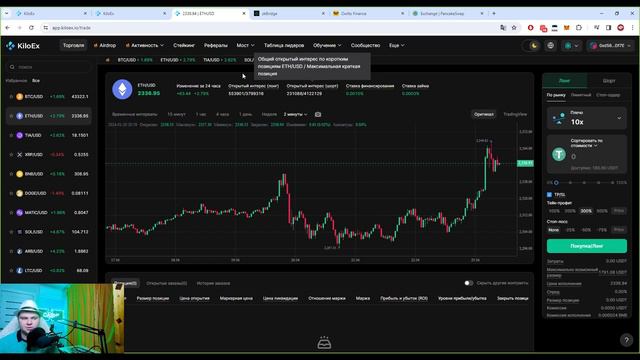Click the chart screenshot camera icon
Screen dimensions: 640x360
(x=318, y=114)
